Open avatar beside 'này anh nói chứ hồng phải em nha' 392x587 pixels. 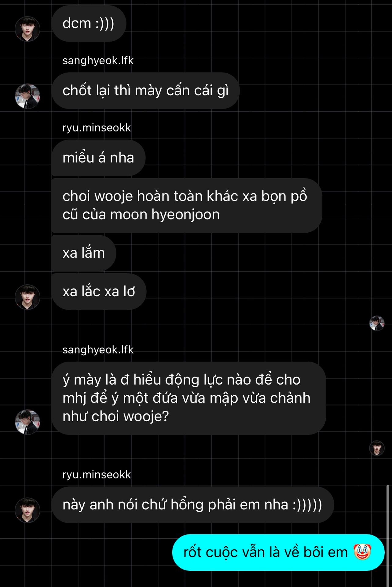click(27, 510)
